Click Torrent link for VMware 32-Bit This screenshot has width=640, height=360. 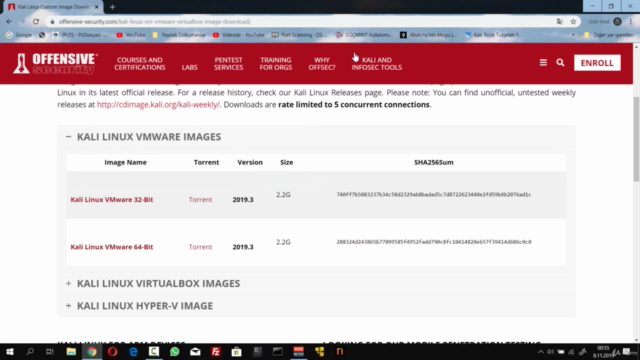point(200,200)
